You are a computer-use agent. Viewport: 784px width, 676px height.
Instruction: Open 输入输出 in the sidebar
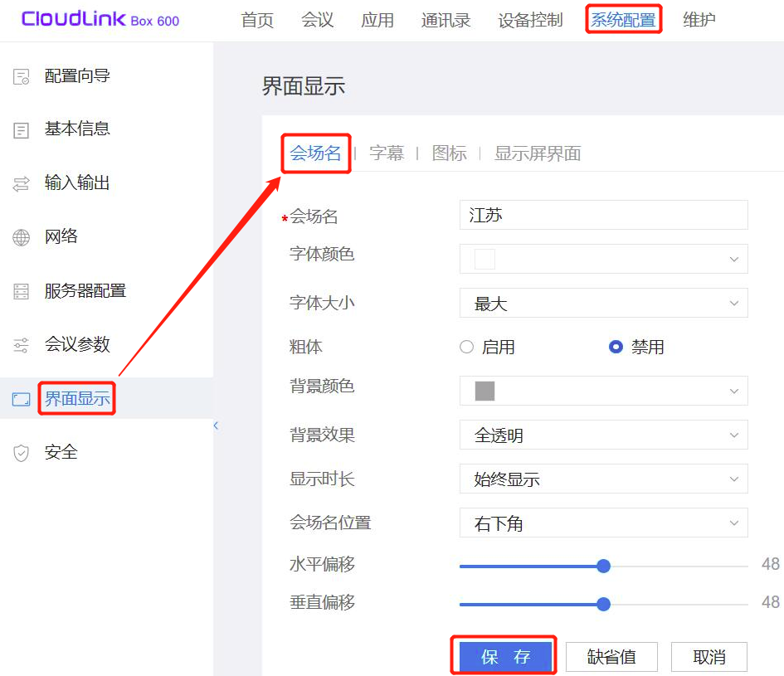[x=77, y=183]
